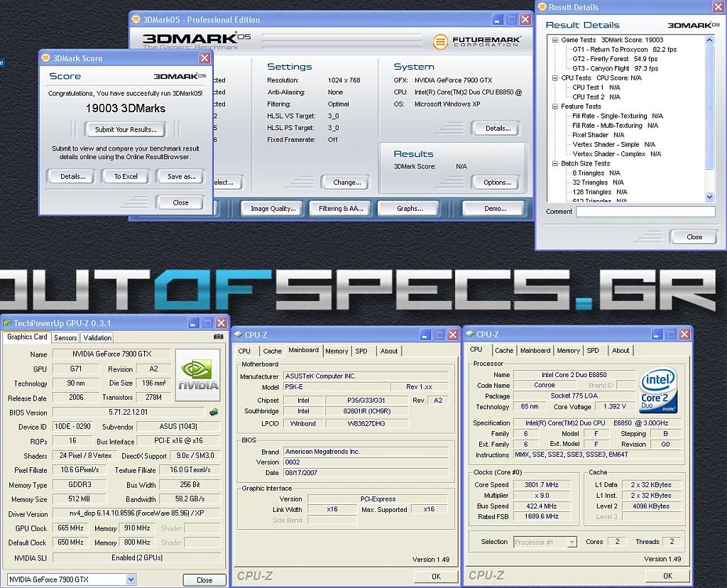This screenshot has width=727, height=588.
Task: Click the Rated FSB value 1689.6 MHz
Action: point(541,516)
